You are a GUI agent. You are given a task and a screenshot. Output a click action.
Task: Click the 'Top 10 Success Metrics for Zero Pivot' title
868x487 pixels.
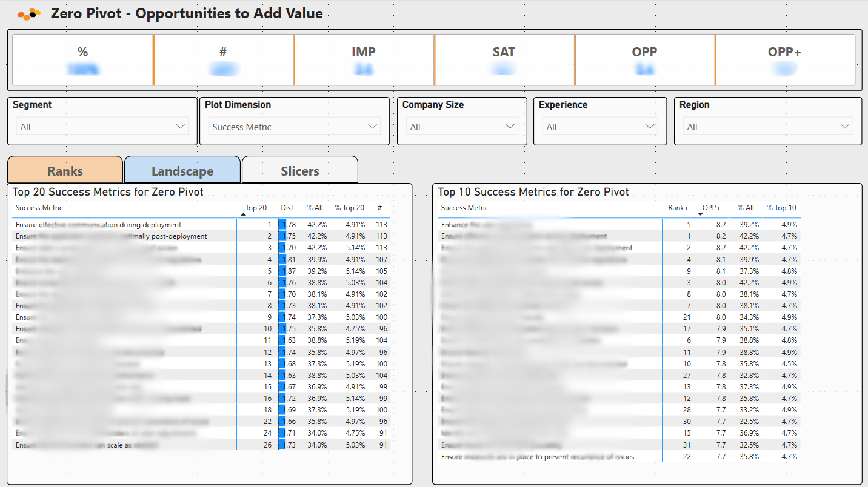click(x=533, y=192)
